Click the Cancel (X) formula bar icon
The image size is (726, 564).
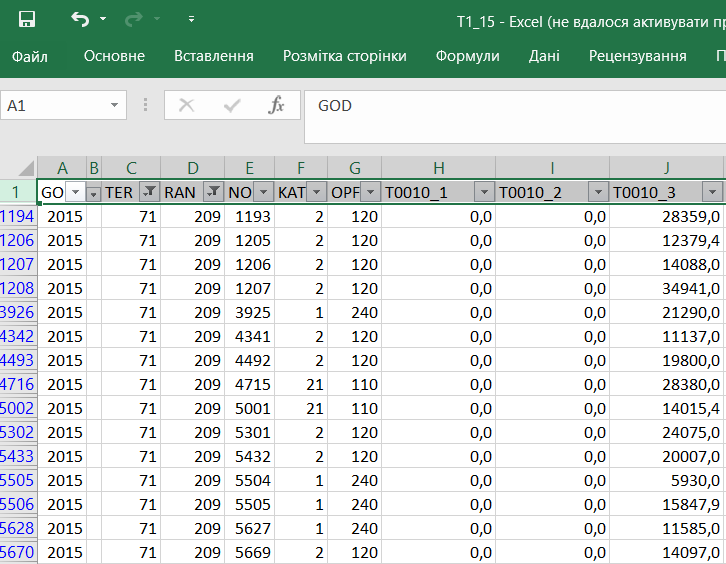coord(186,106)
